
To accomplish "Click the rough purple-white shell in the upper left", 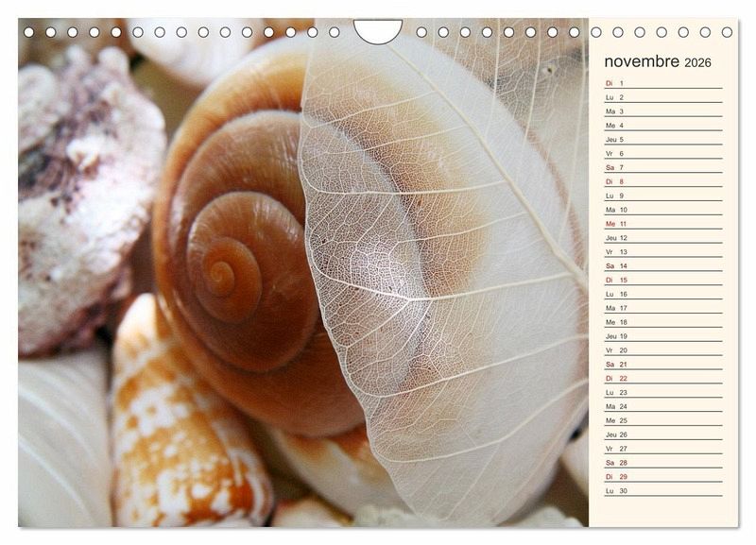I will click(x=80, y=189).
